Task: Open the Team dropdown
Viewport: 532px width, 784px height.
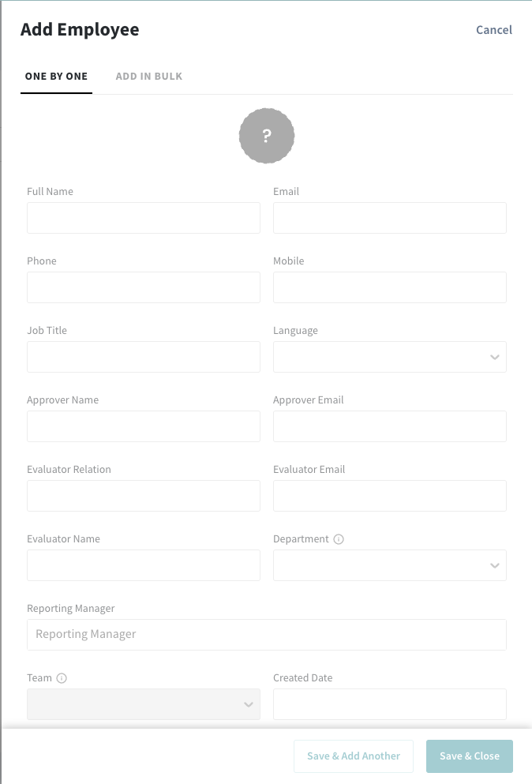Action: click(x=143, y=704)
